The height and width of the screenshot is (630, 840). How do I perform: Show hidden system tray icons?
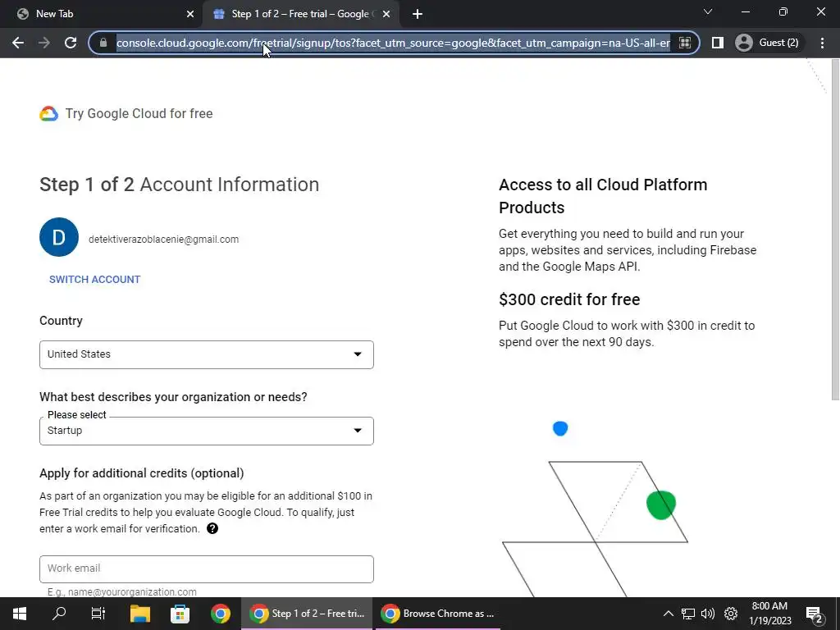(668, 614)
